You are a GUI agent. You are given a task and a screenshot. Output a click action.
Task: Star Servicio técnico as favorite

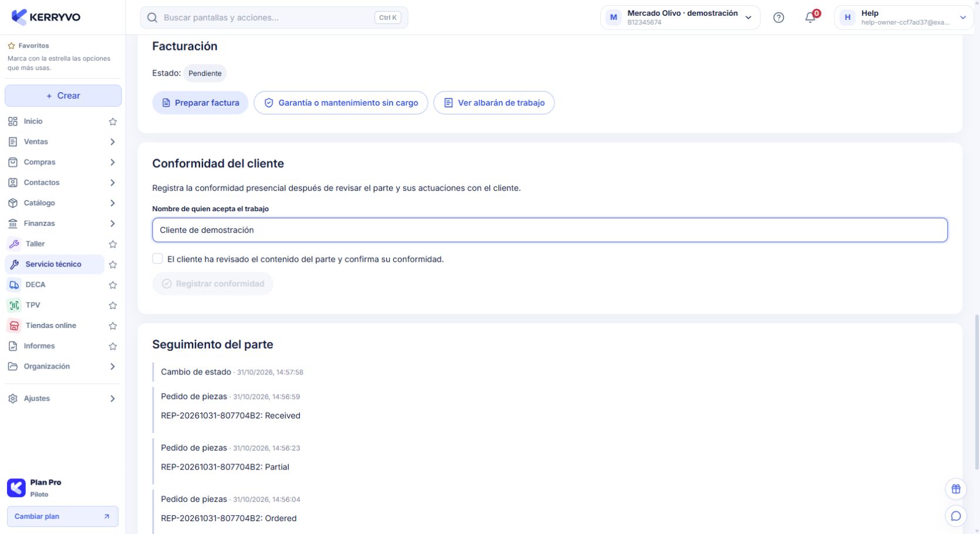coord(113,265)
